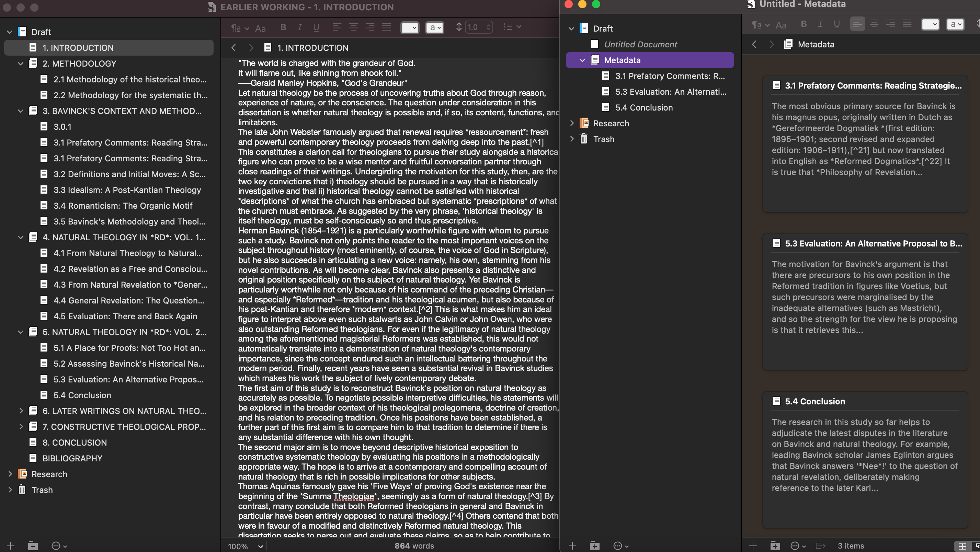Collapse 5. NATURAL THEOLOGY IN RD VOL. 2 section

21,332
